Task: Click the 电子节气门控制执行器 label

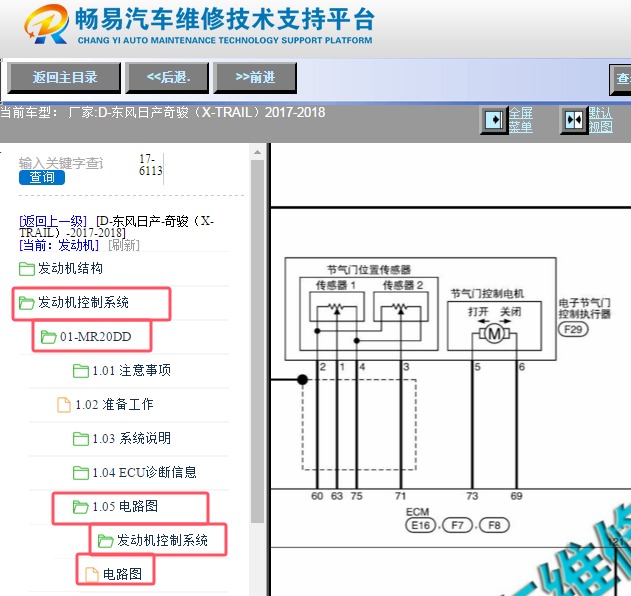Action: coord(584,308)
